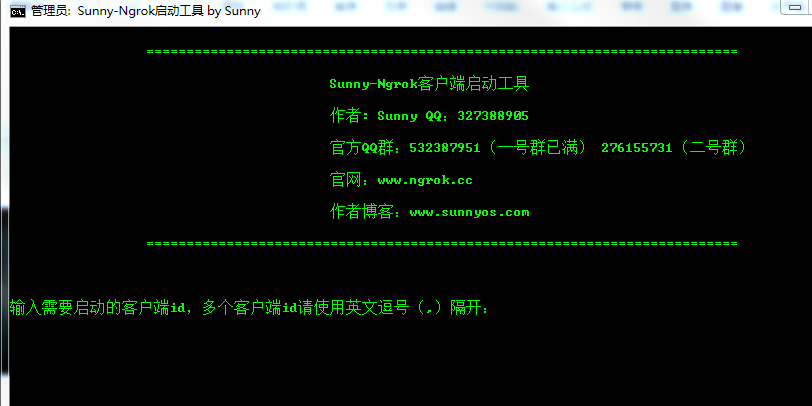Click the client id input prompt line

click(249, 308)
